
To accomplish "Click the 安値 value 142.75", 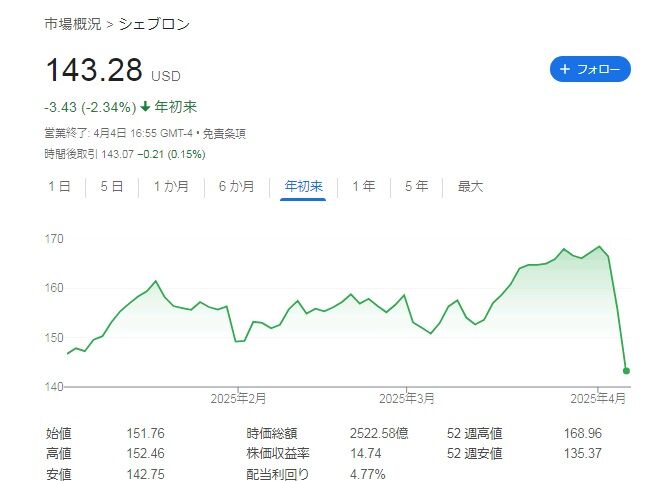I will (145, 474).
